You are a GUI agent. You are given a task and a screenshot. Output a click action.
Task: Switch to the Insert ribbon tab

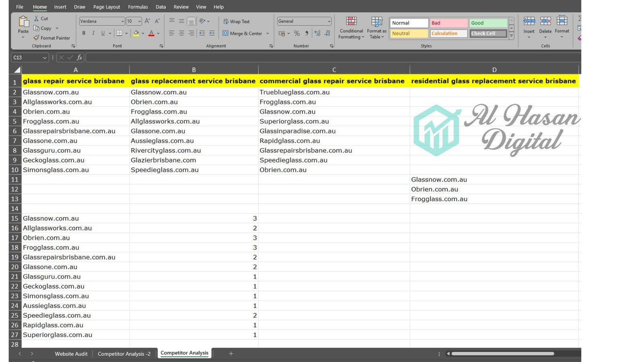pos(60,7)
